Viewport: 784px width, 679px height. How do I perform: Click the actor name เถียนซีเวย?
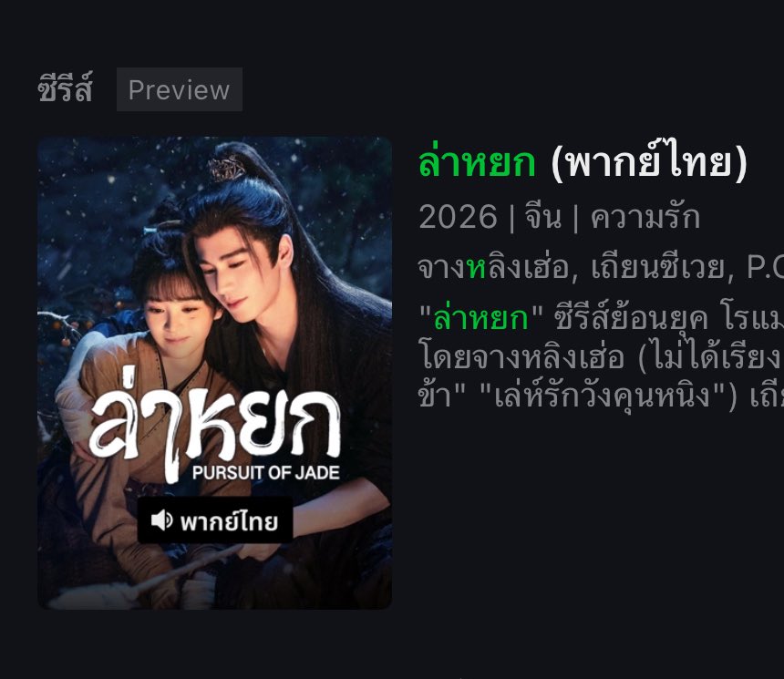658,268
